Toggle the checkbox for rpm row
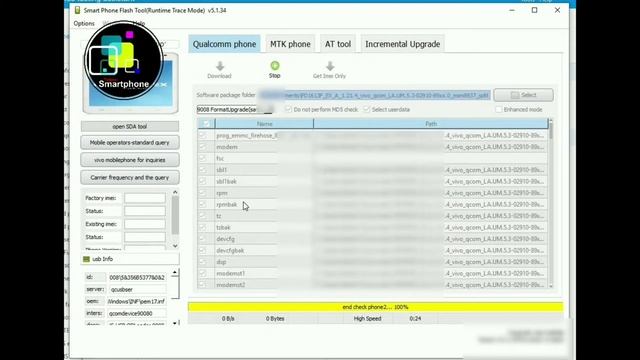 202,193
